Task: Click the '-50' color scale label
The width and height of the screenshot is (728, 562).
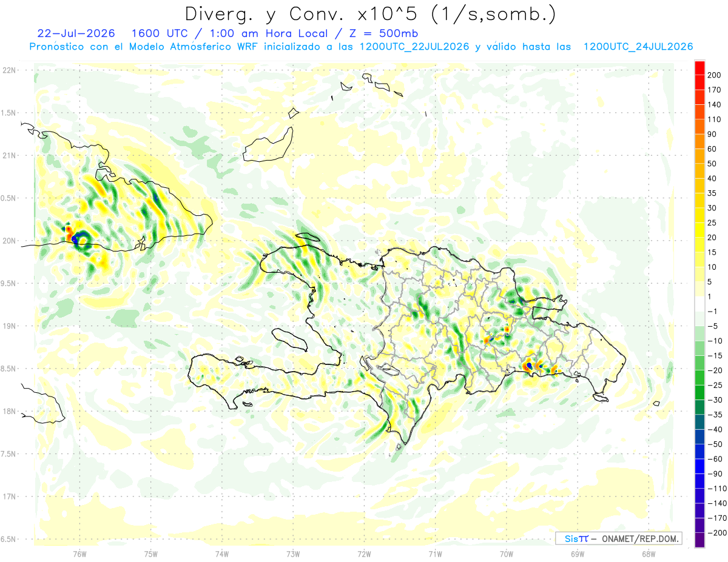Action: pos(716,444)
